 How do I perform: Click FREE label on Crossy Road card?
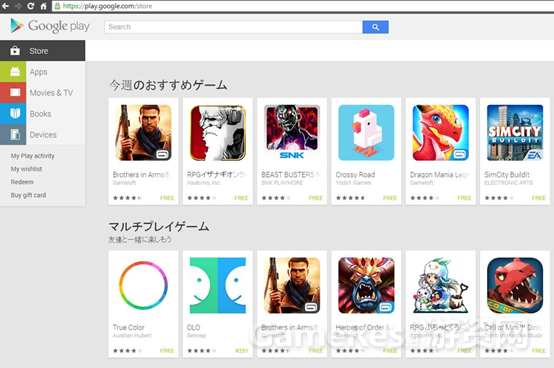(390, 198)
